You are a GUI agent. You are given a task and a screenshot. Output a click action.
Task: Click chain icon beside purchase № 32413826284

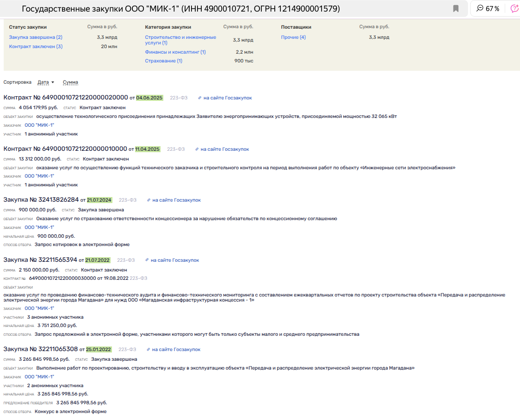pyautogui.click(x=149, y=200)
